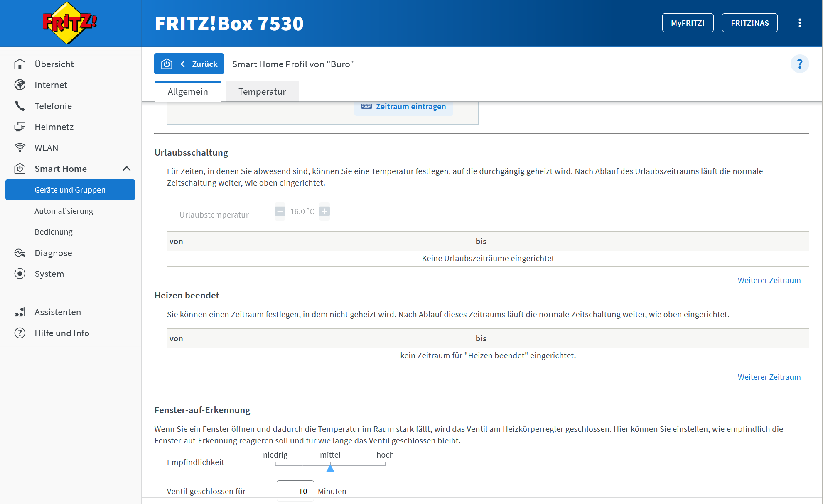Collapse the Smart Home menu chevron
Viewport: 823px width, 504px height.
pyautogui.click(x=127, y=169)
